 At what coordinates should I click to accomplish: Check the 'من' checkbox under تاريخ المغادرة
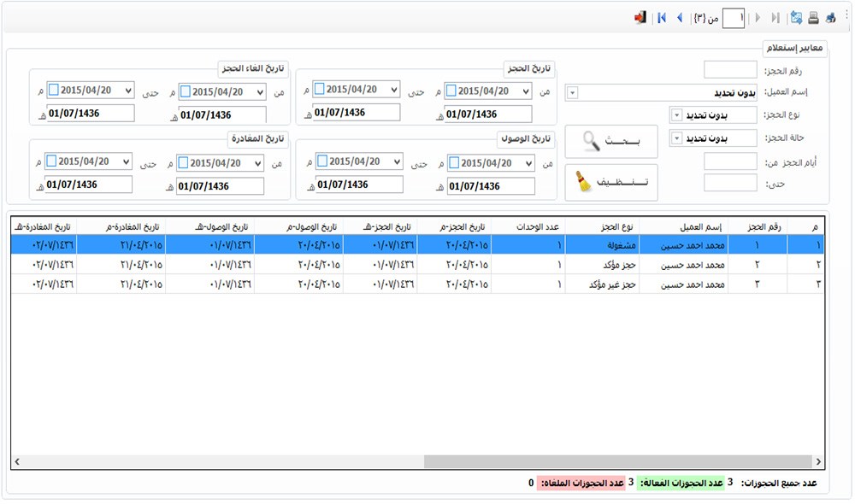click(x=183, y=163)
